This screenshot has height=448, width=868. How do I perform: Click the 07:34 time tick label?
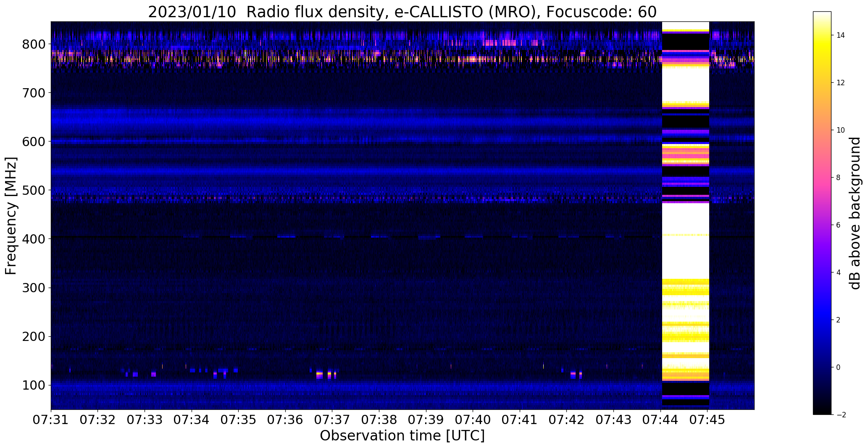click(x=192, y=419)
